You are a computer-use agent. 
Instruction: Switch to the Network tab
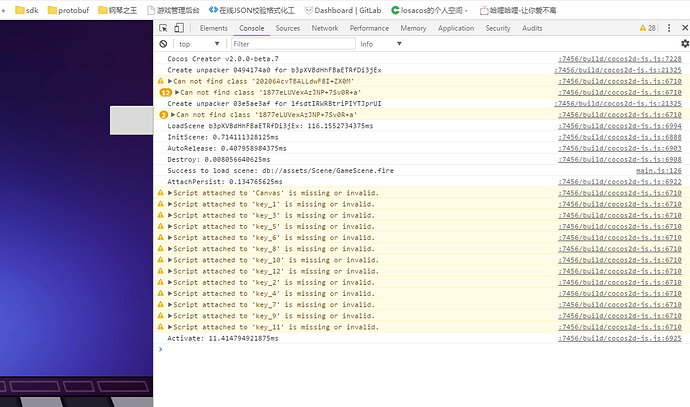click(325, 28)
